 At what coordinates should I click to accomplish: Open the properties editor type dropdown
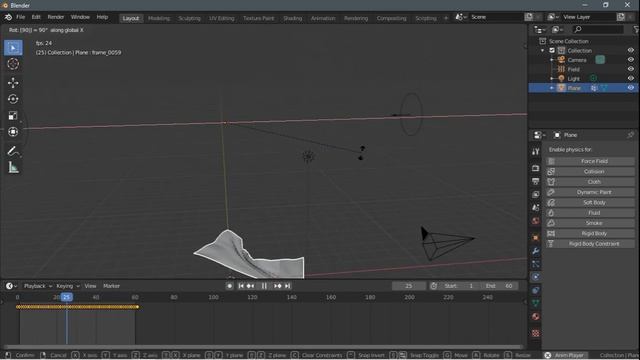pos(539,135)
